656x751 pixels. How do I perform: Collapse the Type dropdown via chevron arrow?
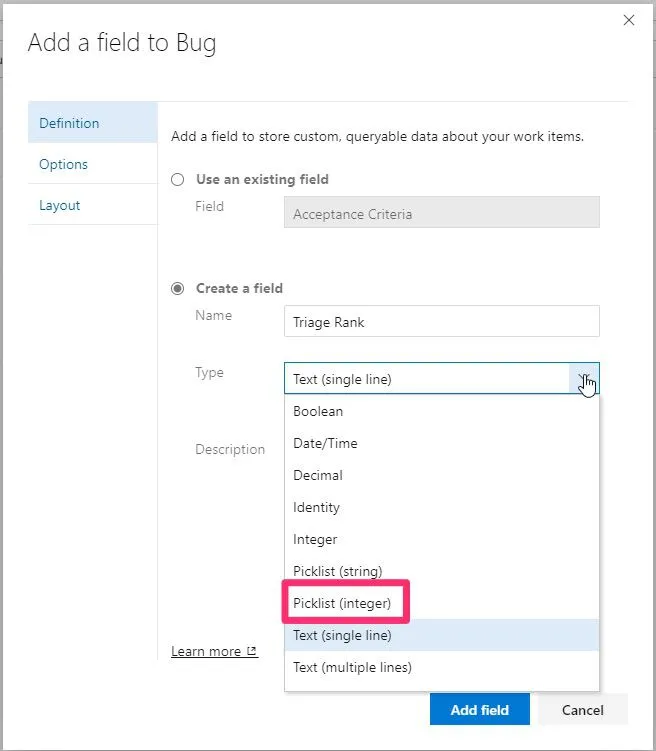pyautogui.click(x=584, y=379)
